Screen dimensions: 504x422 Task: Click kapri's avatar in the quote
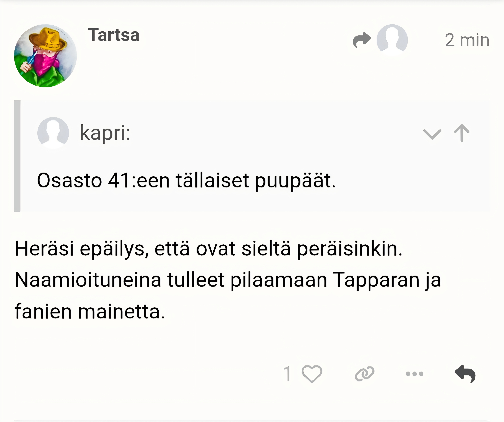pos(53,133)
